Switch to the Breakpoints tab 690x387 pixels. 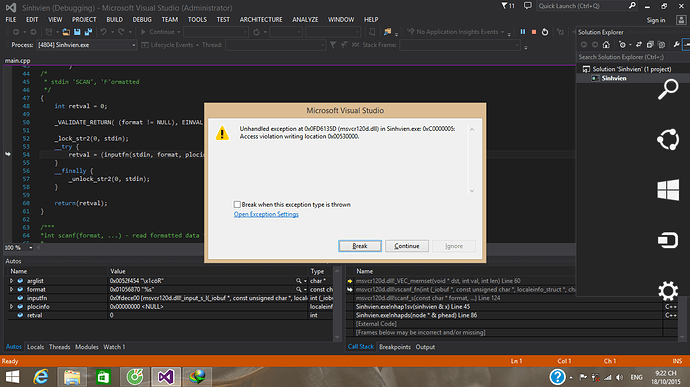click(x=395, y=347)
